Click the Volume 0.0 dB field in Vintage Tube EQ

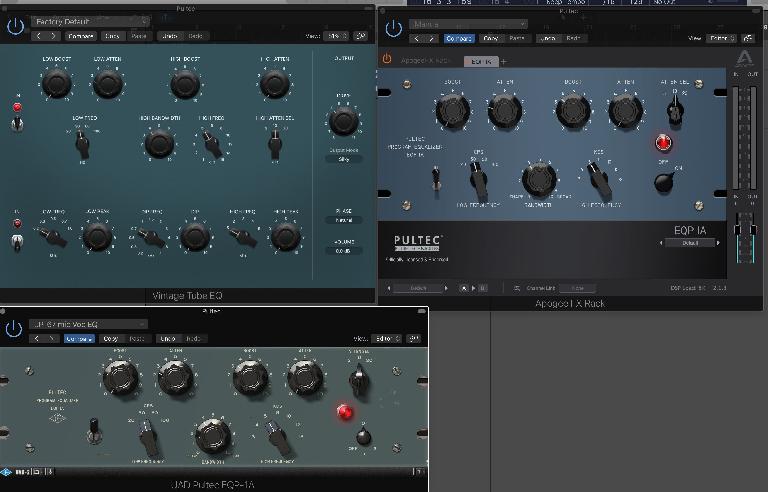coord(343,251)
